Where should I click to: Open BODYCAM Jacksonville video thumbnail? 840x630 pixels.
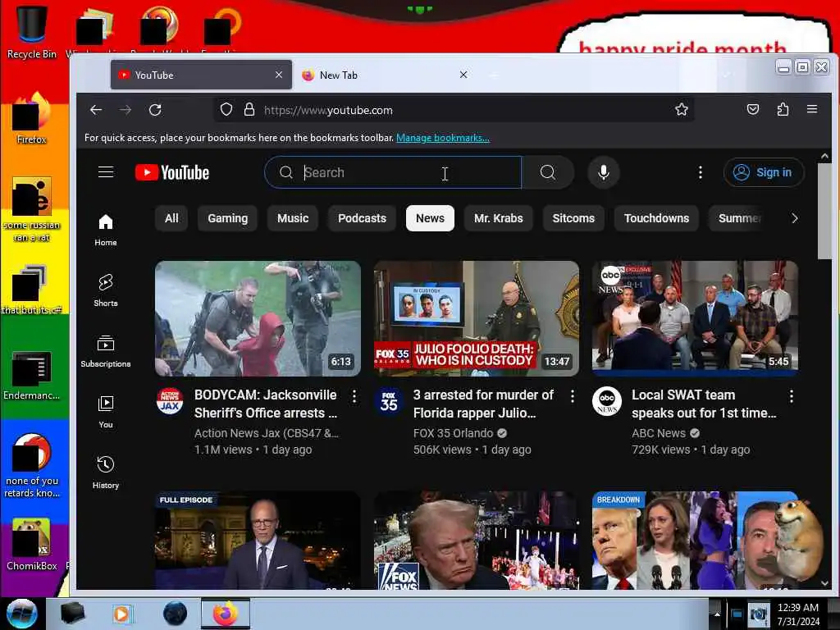[x=258, y=318]
